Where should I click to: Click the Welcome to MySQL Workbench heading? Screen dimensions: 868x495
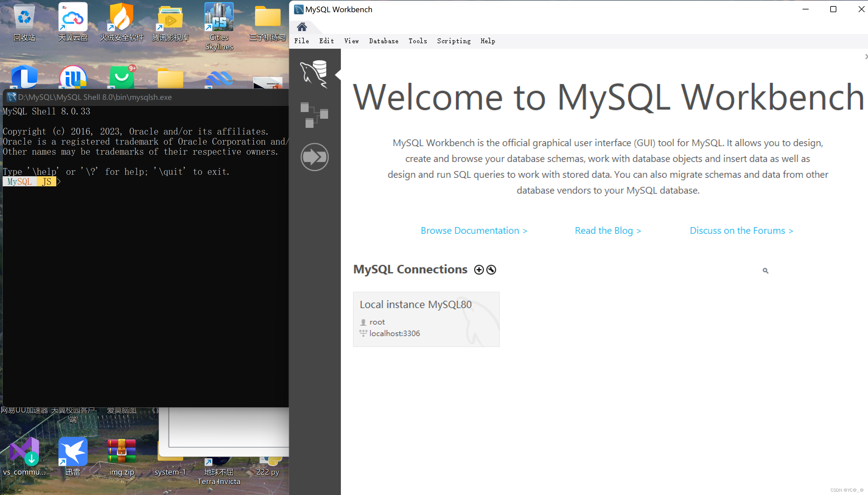pyautogui.click(x=608, y=98)
